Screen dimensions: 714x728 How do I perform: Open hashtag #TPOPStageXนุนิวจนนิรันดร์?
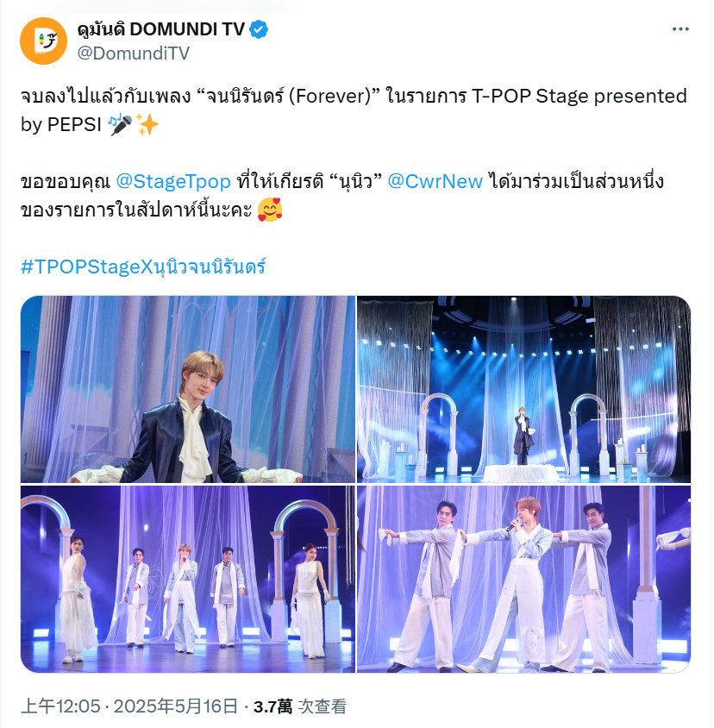pyautogui.click(x=143, y=267)
